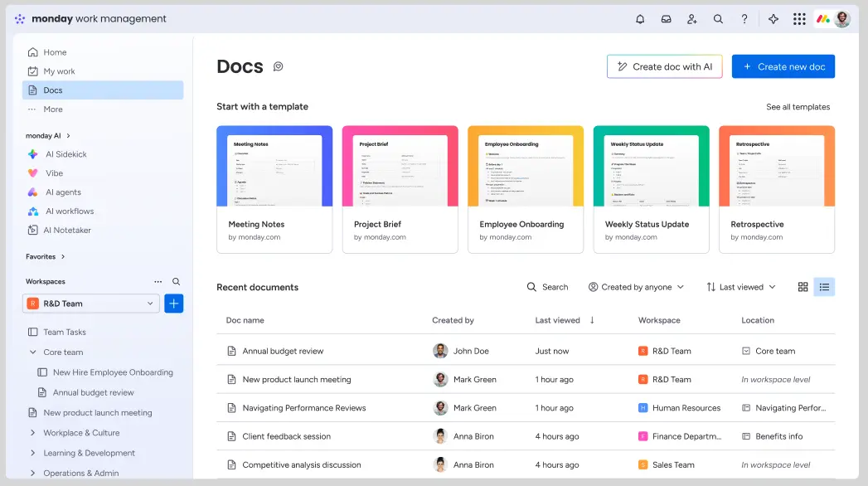Open the help question mark
The height and width of the screenshot is (486, 868).
point(744,19)
